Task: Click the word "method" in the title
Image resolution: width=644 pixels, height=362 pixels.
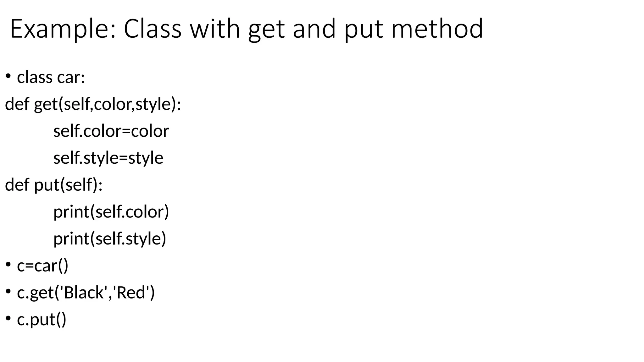Action: pyautogui.click(x=437, y=29)
